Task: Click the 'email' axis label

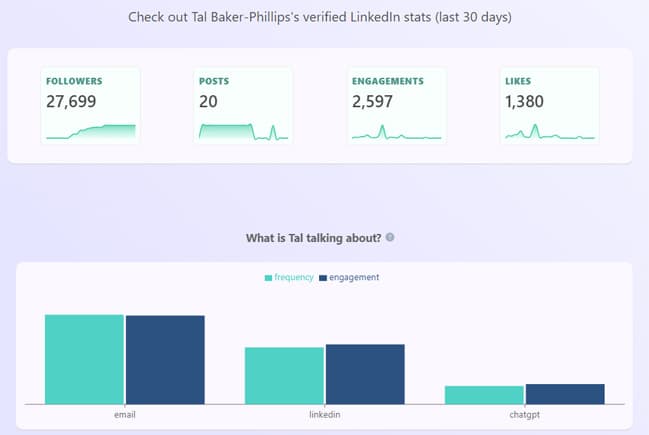Action: pos(125,413)
